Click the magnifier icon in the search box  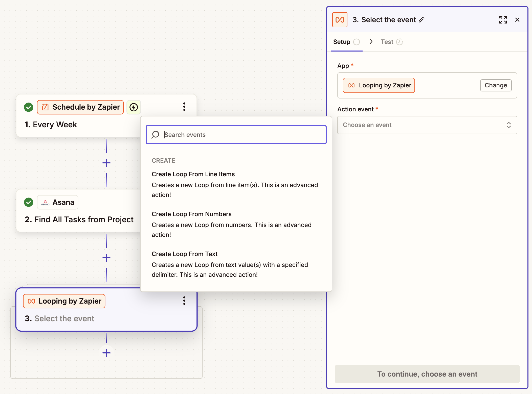(155, 135)
